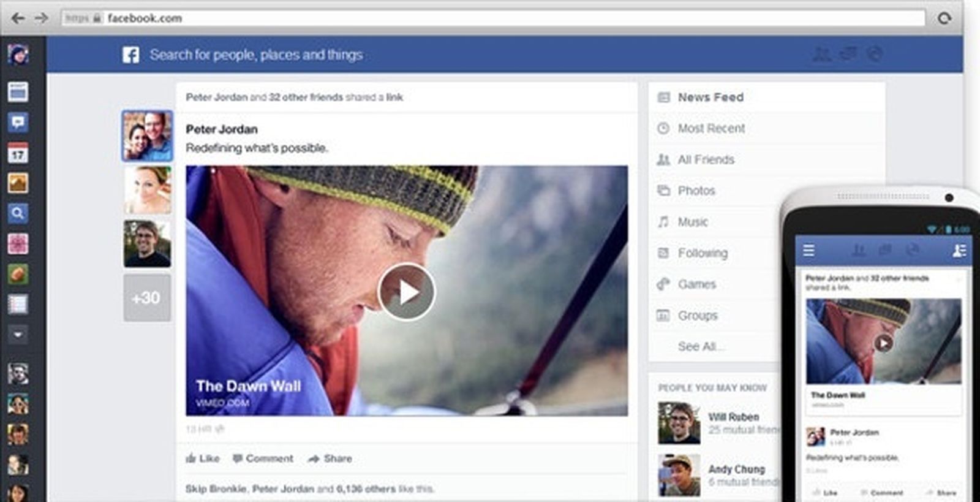Image resolution: width=980 pixels, height=502 pixels.
Task: Play The Dawn Wall video on desktop
Action: pyautogui.click(x=407, y=292)
